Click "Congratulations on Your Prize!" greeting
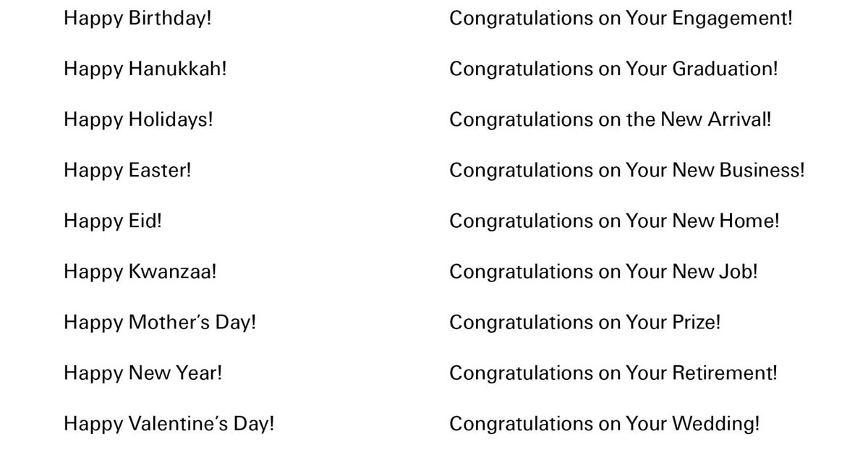This screenshot has height=455, width=868. (x=584, y=322)
